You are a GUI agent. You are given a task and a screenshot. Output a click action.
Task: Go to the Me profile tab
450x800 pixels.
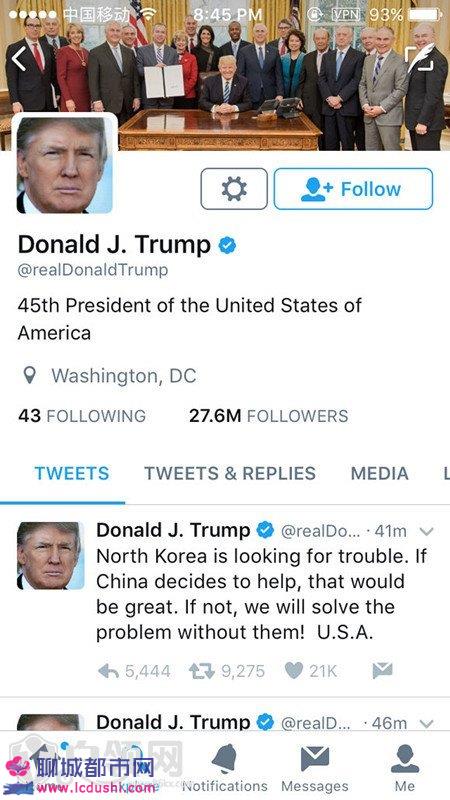click(x=405, y=767)
